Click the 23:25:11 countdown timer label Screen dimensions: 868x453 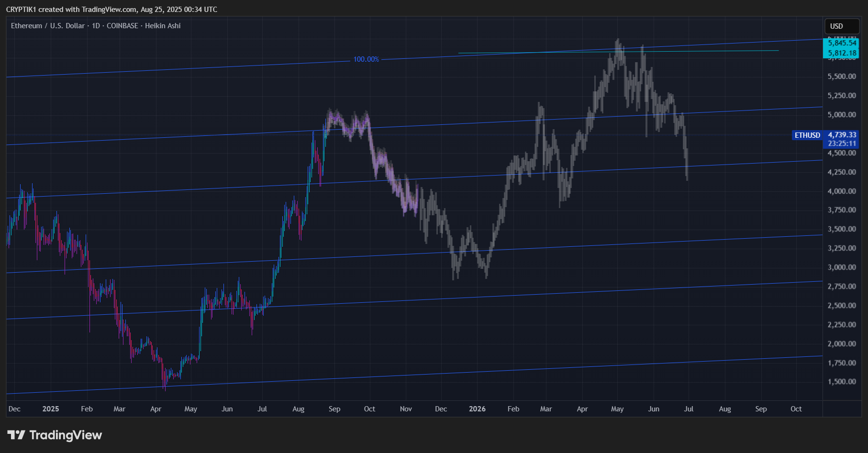[842, 144]
